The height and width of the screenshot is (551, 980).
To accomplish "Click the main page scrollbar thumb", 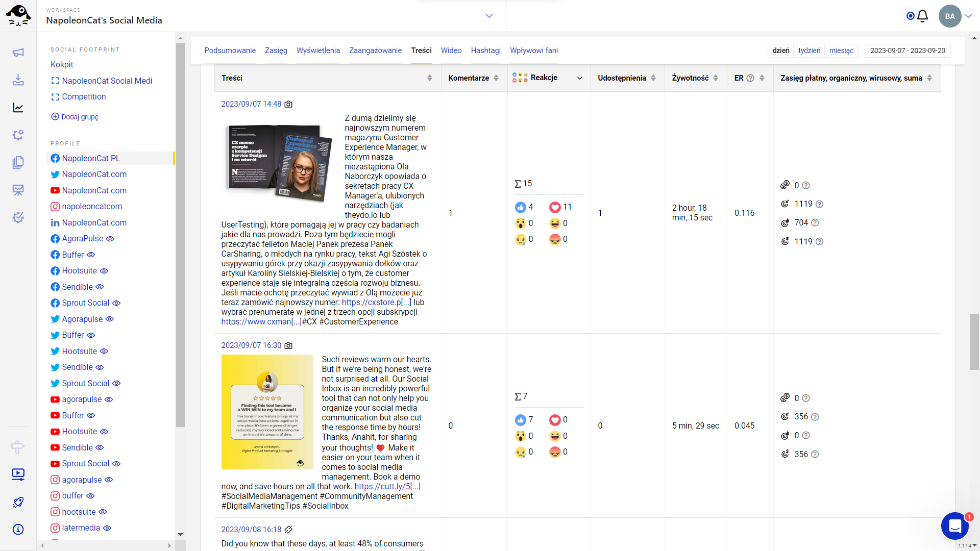I will pyautogui.click(x=974, y=342).
